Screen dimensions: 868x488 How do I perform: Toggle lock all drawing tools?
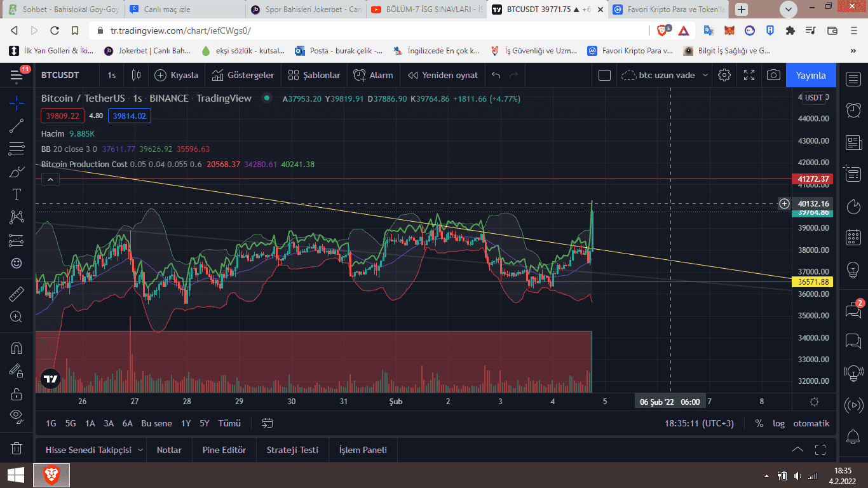[x=17, y=394]
